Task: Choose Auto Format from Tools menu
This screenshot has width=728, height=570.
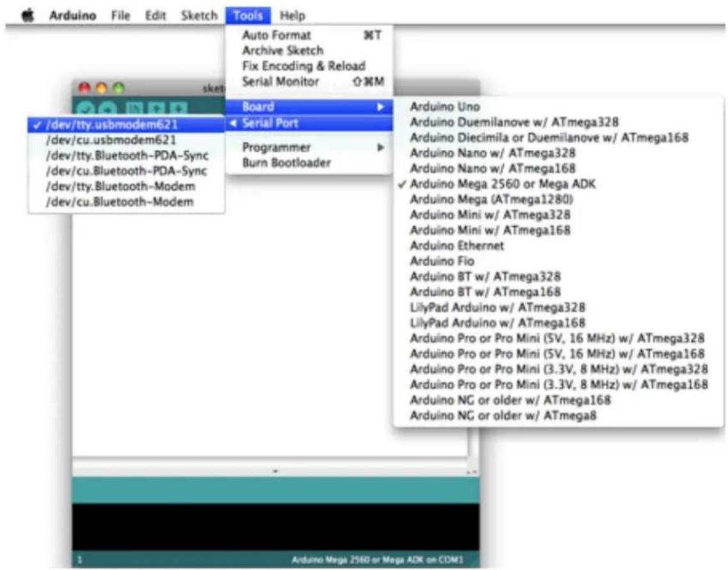Action: pos(309,35)
